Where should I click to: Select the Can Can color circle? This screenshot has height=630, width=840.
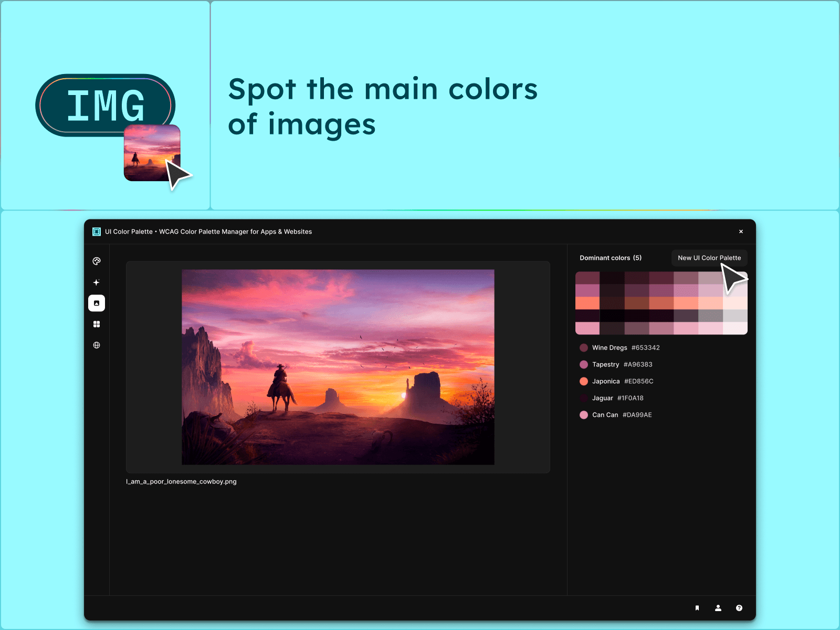(584, 415)
